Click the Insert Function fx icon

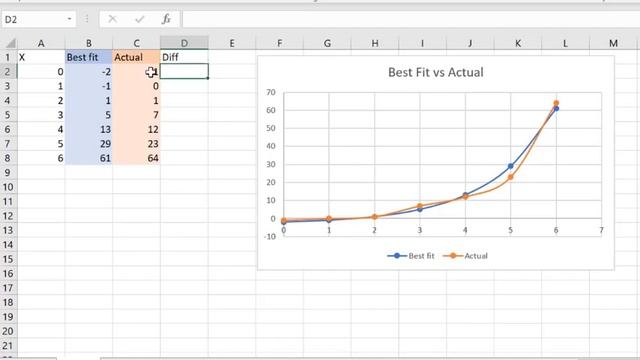pyautogui.click(x=166, y=19)
